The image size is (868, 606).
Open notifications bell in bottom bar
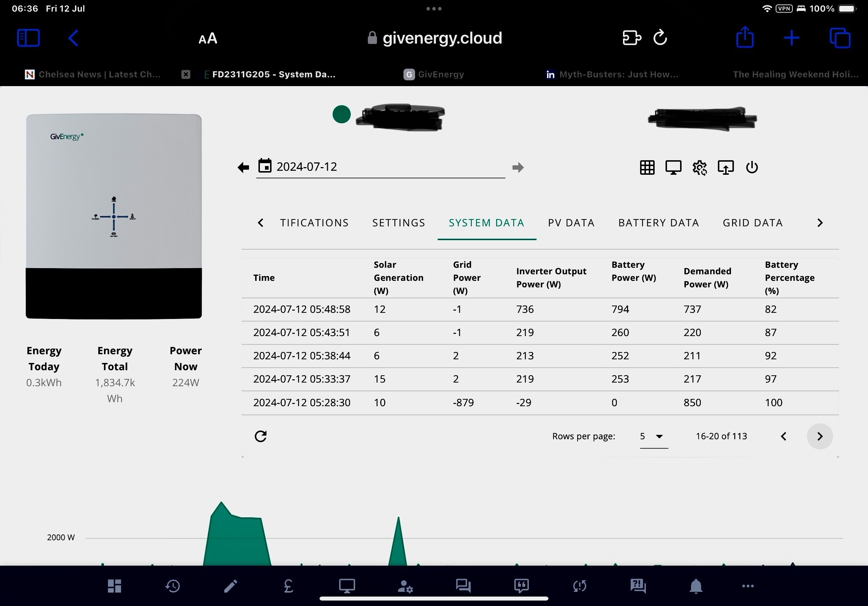(x=696, y=586)
